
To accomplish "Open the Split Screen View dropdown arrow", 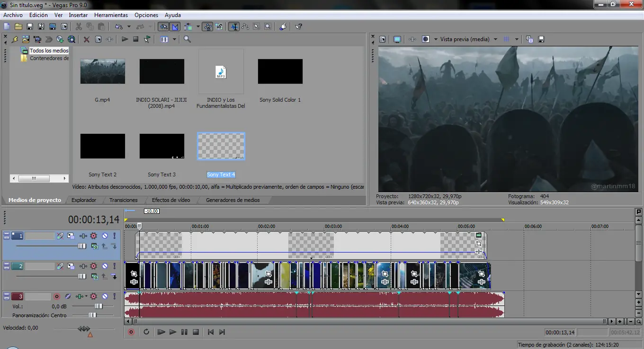I will pyautogui.click(x=435, y=39).
